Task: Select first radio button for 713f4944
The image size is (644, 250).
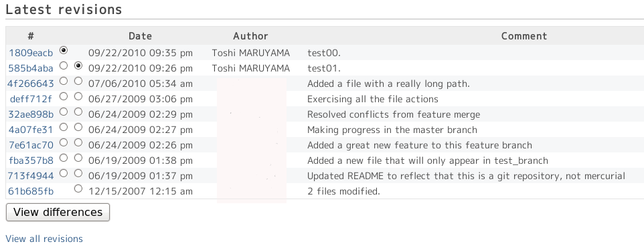Action: [63, 173]
